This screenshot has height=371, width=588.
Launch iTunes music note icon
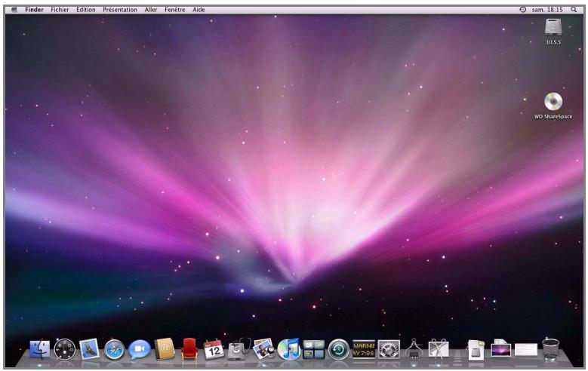(x=289, y=349)
